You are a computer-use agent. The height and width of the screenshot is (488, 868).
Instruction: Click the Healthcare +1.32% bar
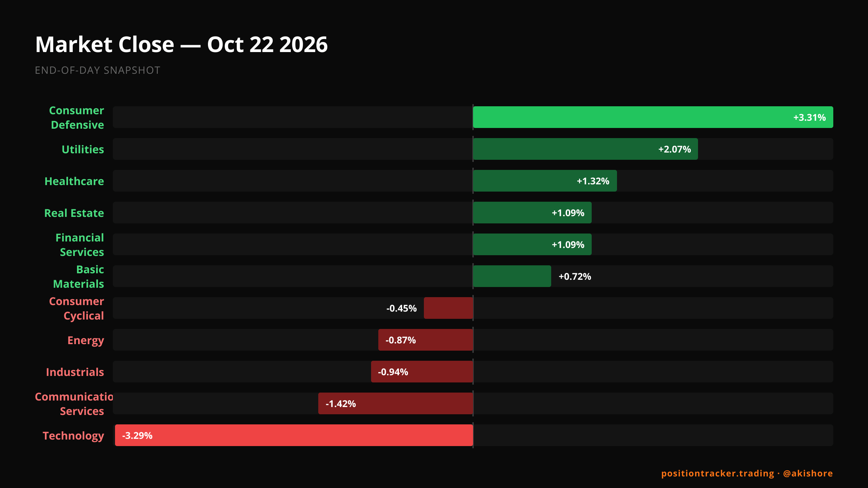[x=545, y=181]
